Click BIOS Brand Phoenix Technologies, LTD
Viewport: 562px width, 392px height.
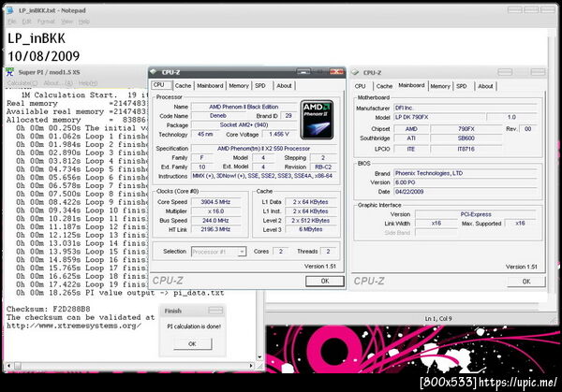point(466,173)
